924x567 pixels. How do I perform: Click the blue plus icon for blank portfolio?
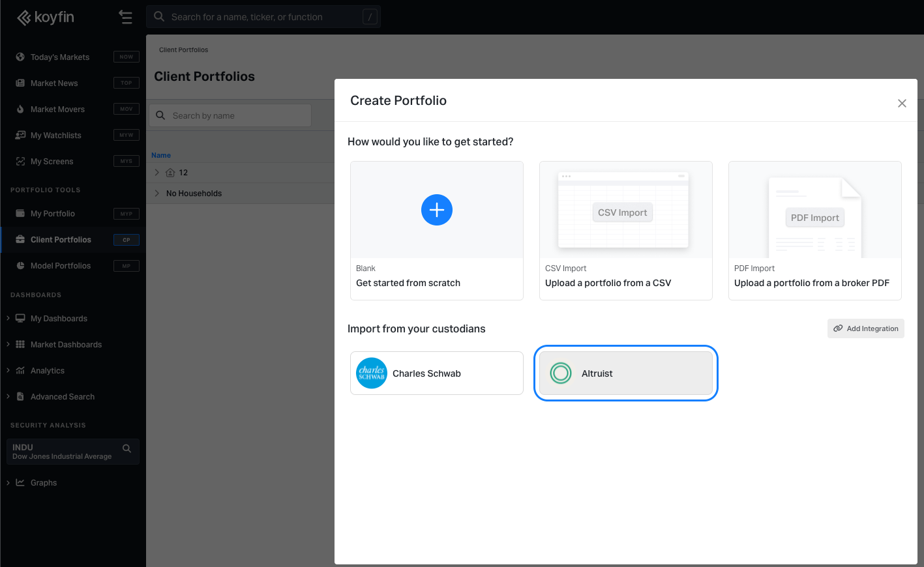point(437,210)
